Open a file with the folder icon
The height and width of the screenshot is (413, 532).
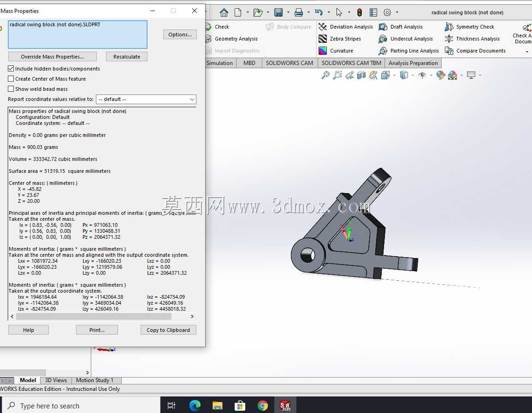click(258, 12)
